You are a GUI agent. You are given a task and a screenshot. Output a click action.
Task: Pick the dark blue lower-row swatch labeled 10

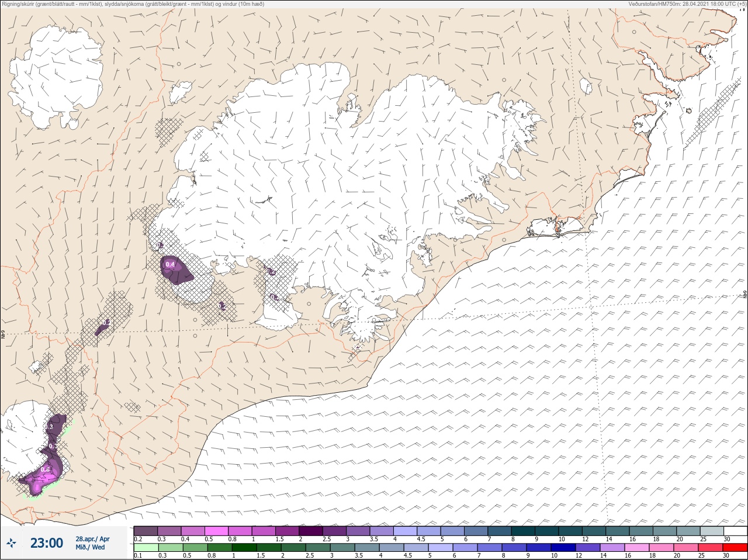coord(563,548)
